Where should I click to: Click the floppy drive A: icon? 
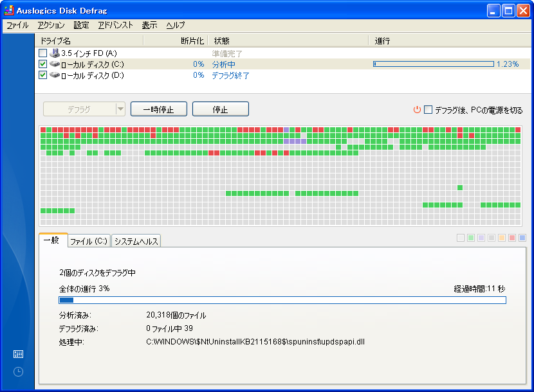point(55,53)
